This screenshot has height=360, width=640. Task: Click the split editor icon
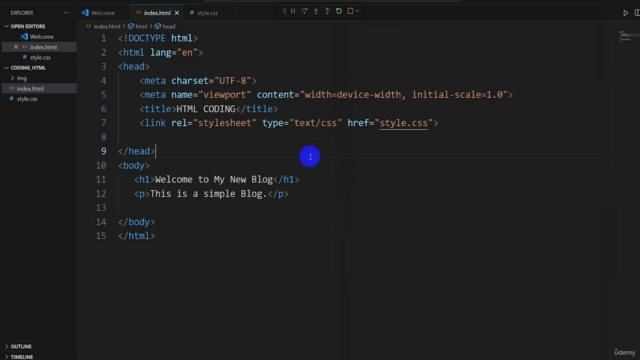coord(637,13)
